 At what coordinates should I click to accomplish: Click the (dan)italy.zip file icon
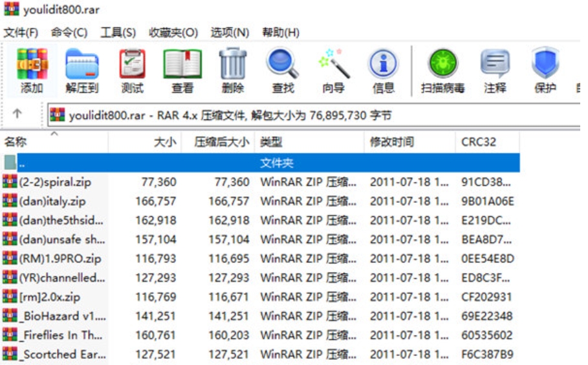(10, 201)
